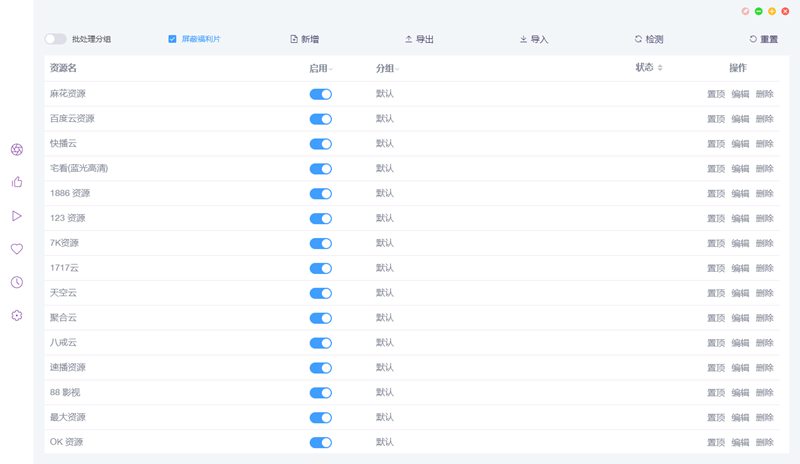Sort by the 状态 column arrows

660,68
